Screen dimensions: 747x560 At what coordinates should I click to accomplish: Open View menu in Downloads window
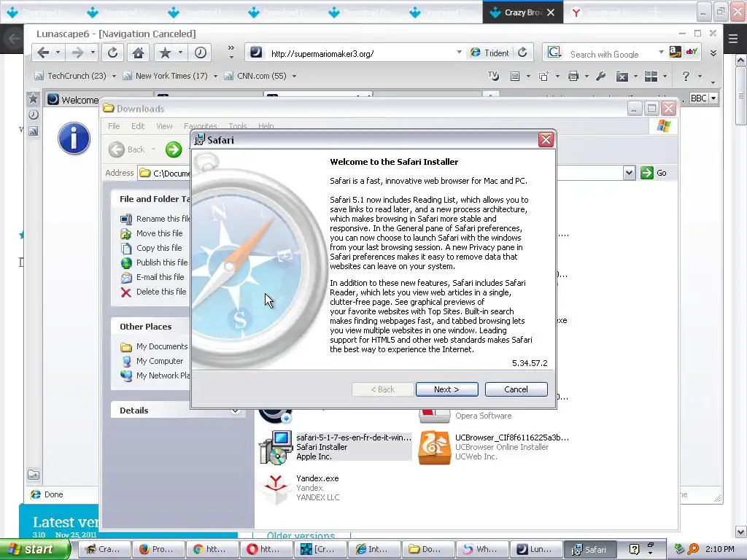(x=164, y=126)
